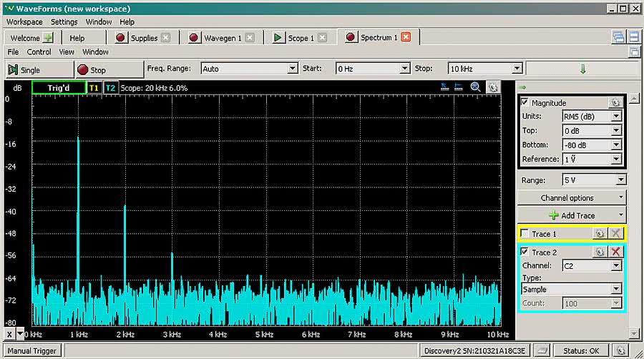Click the Add Trace button
Image resolution: width=644 pixels, height=359 pixels.
(572, 215)
